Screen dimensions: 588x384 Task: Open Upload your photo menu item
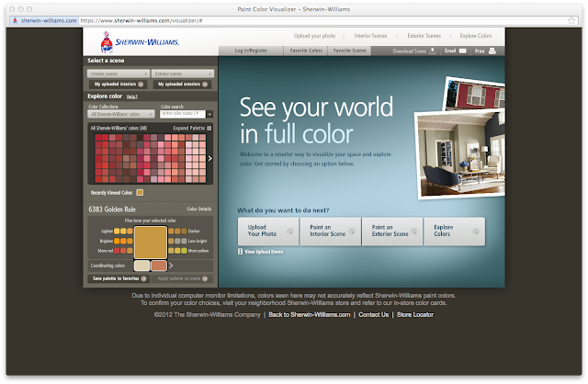pos(314,36)
